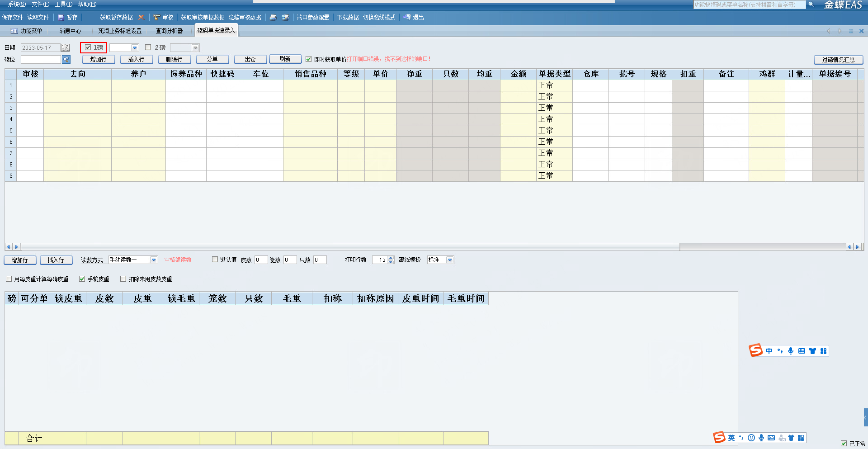This screenshot has width=868, height=449.
Task: Expand the 读数方式 dropdown
Action: [x=154, y=260]
